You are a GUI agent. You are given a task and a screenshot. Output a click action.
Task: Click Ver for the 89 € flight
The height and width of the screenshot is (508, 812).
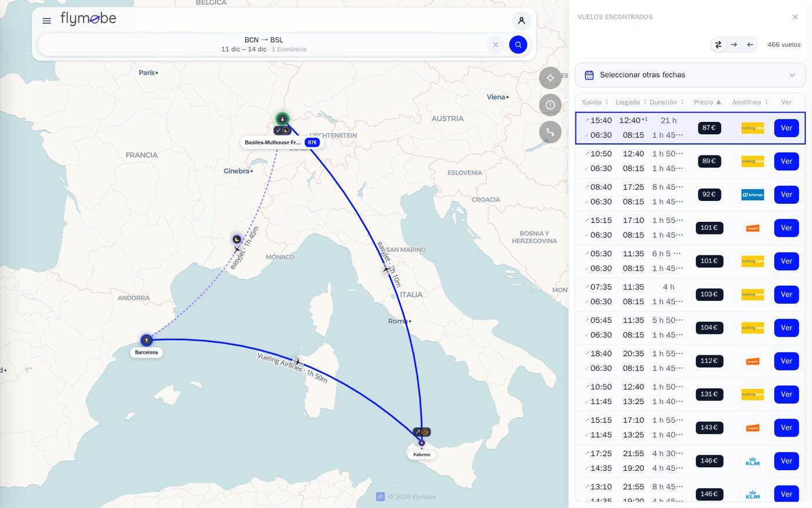[786, 161]
